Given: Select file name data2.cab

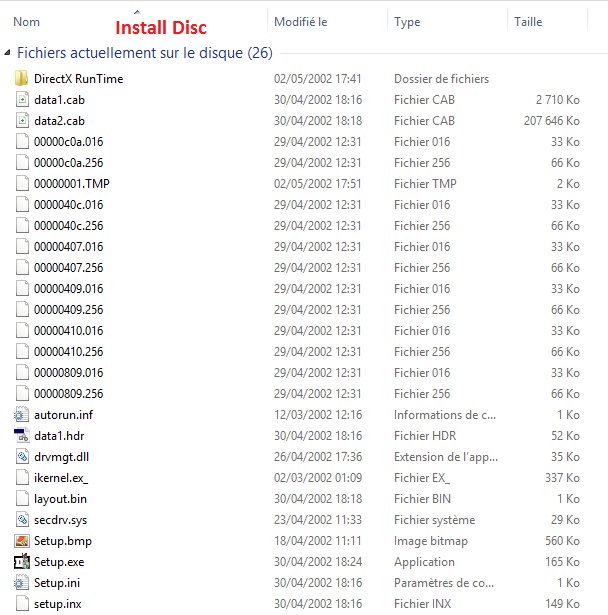Looking at the screenshot, I should (59, 120).
